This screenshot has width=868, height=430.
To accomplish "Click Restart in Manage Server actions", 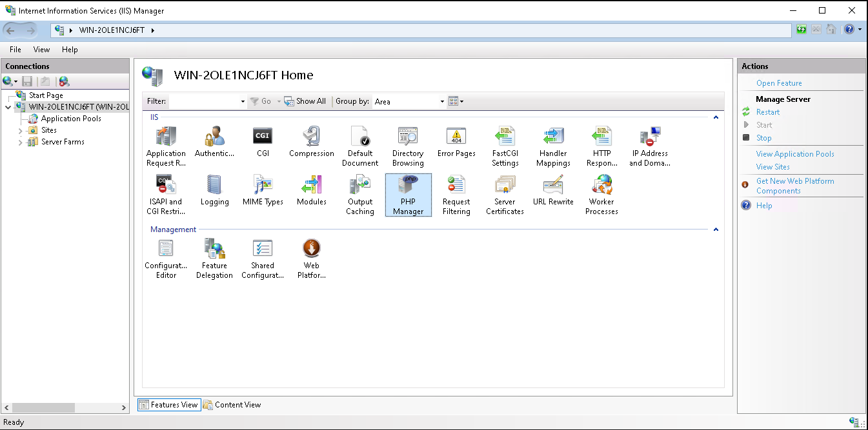I will point(768,112).
